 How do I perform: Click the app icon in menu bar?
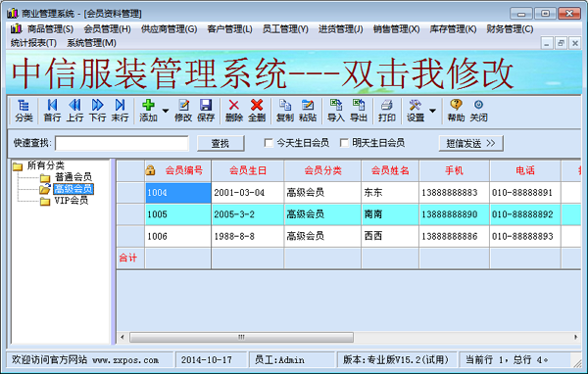point(16,28)
